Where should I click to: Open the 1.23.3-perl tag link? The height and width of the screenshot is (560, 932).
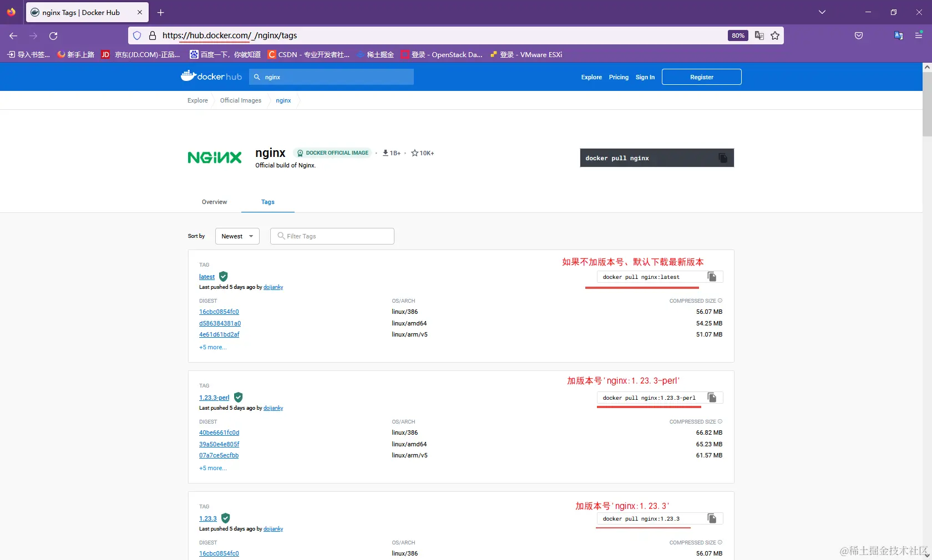click(x=214, y=398)
